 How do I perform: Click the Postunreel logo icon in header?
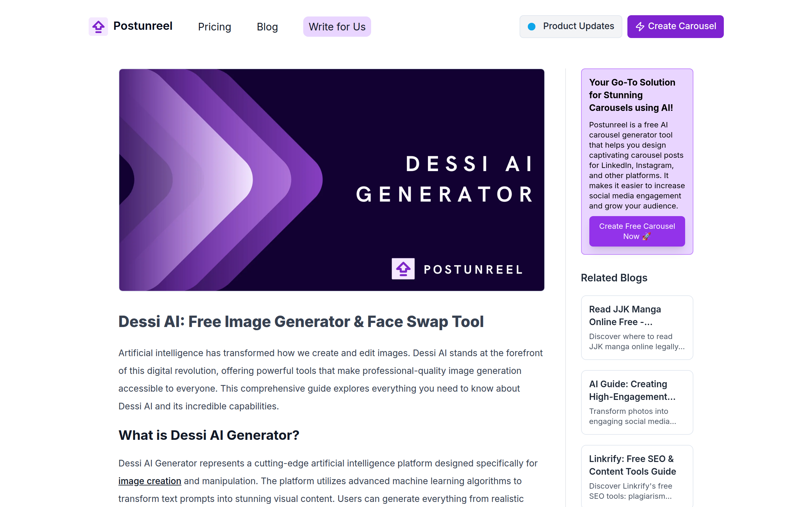(98, 27)
